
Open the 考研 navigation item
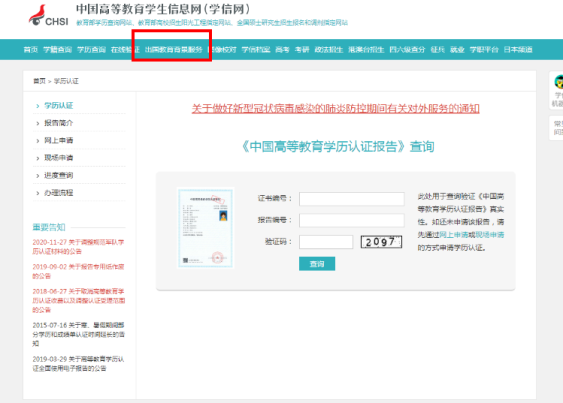[302, 50]
